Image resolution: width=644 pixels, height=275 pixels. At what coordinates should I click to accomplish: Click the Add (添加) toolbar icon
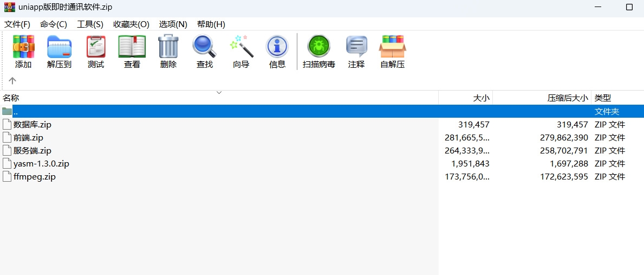[x=23, y=52]
